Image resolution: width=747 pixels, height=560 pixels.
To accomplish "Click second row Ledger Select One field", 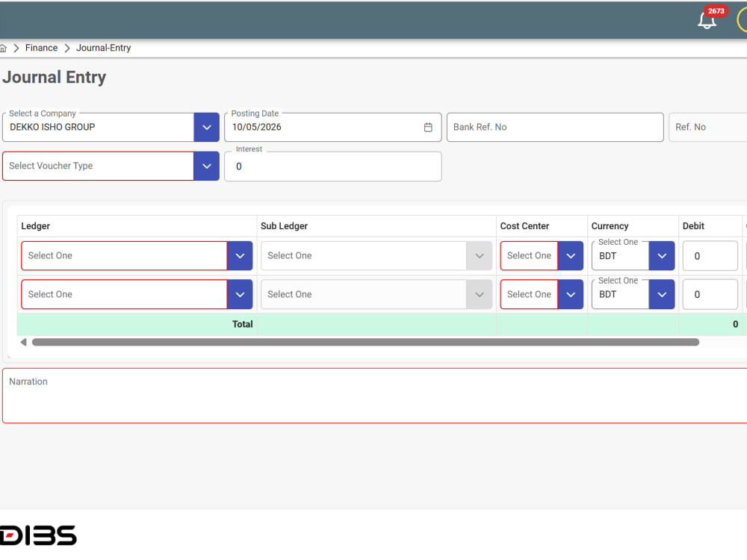I will [124, 294].
